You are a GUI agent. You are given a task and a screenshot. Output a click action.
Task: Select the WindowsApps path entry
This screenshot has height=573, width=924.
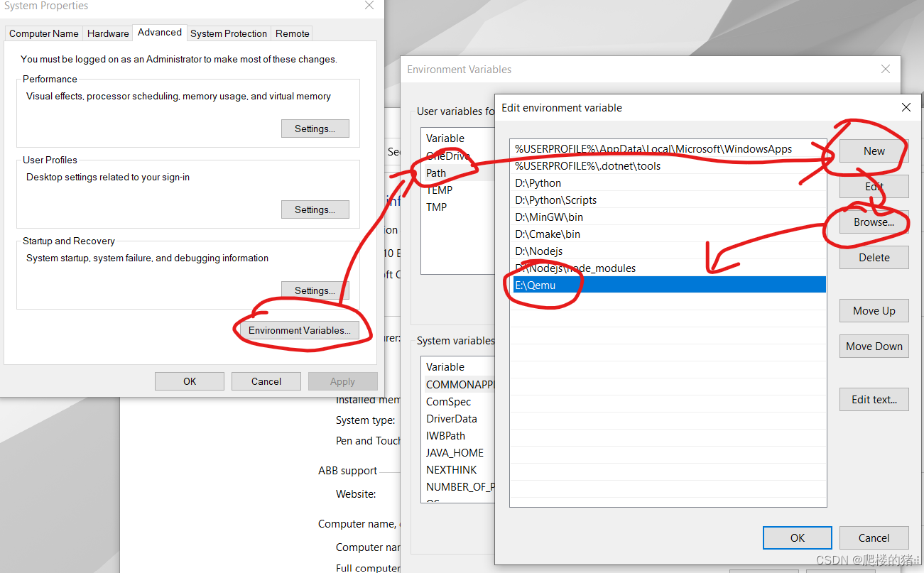pos(668,149)
